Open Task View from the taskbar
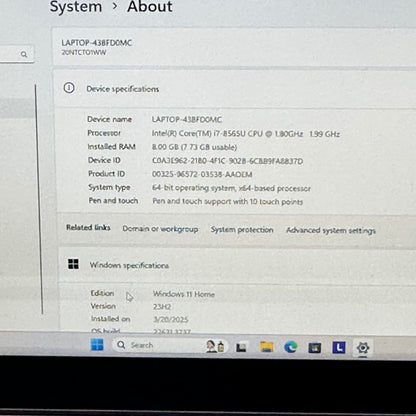416x416 pixels. tap(241, 347)
